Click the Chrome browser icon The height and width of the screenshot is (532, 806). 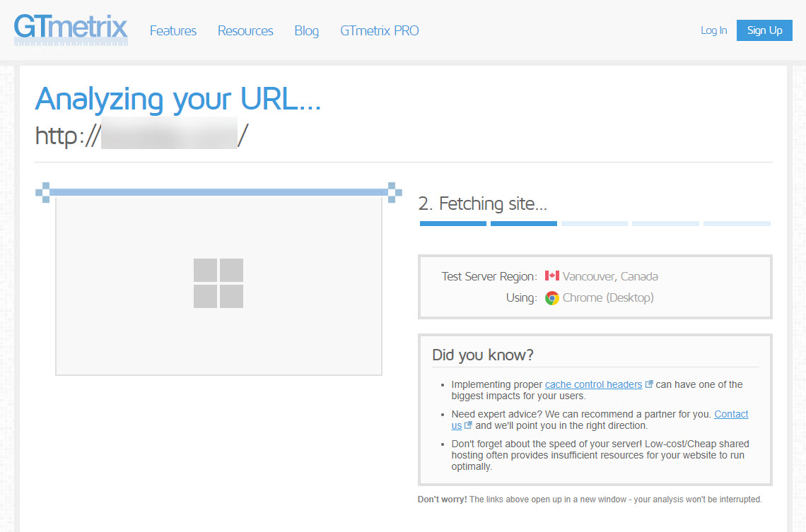pos(551,297)
